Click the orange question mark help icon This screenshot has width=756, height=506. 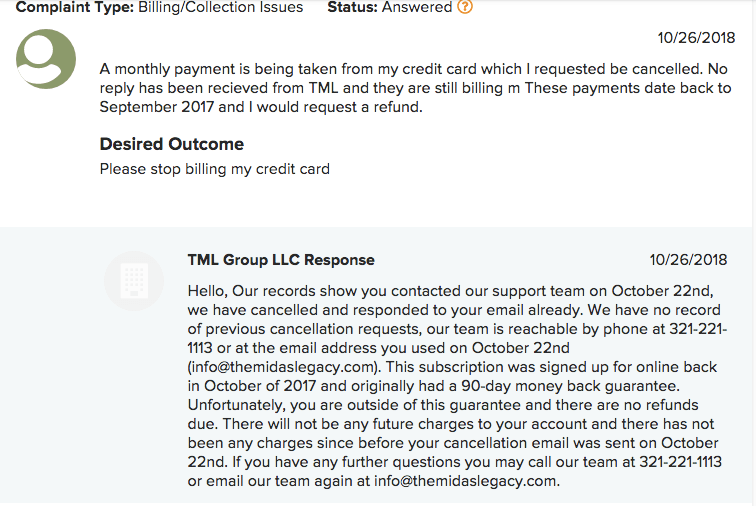click(x=465, y=7)
